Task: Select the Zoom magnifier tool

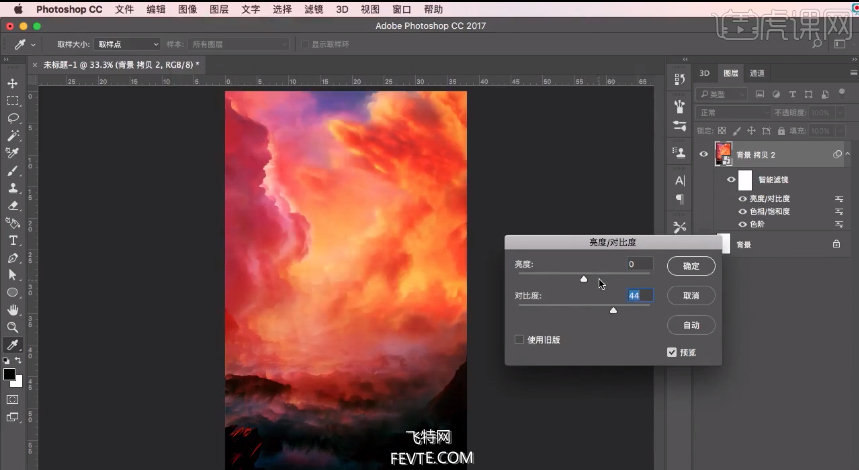Action: tap(12, 328)
